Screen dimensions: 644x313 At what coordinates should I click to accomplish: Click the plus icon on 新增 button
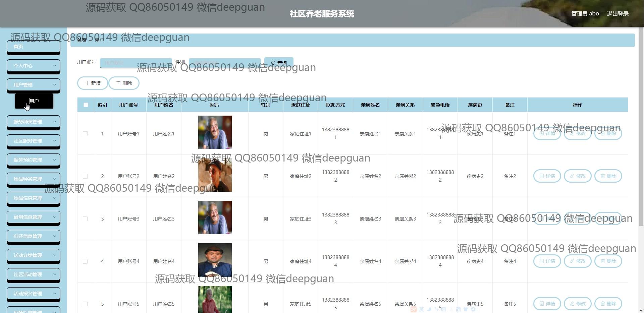[x=87, y=83]
